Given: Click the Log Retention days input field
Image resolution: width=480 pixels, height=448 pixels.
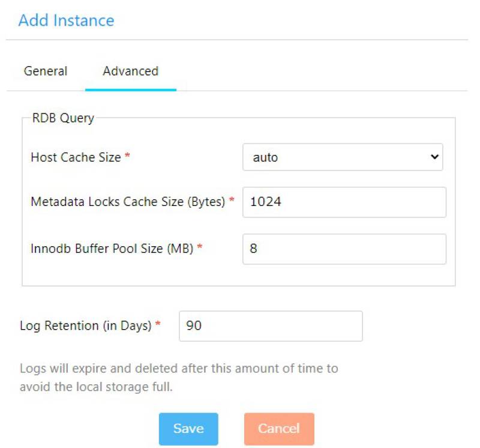Looking at the screenshot, I should click(x=271, y=326).
